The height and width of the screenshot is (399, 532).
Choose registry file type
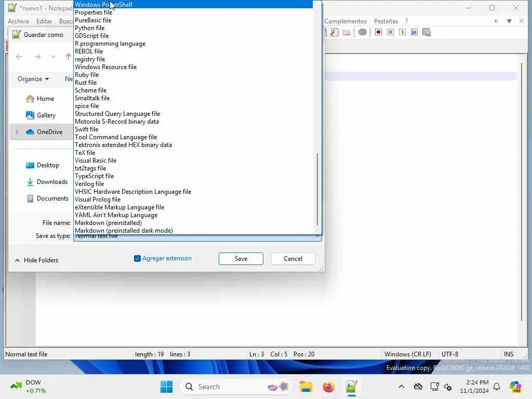[193, 59]
